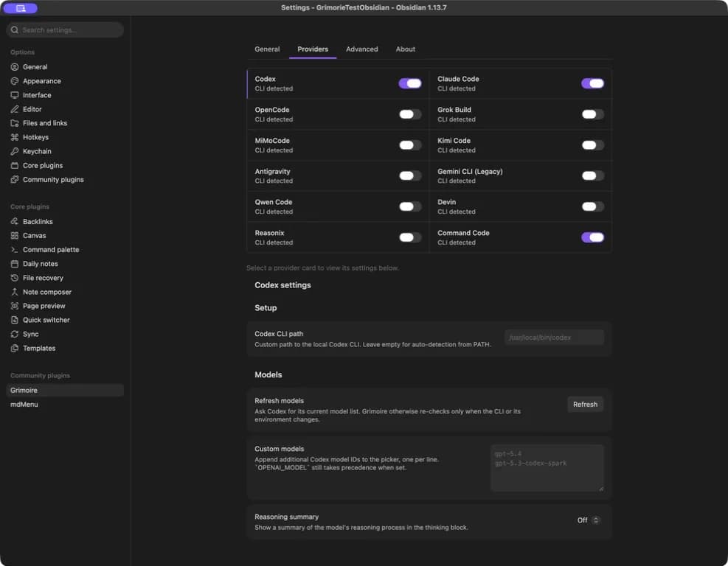The width and height of the screenshot is (728, 566).
Task: Select the Kimi Code provider card name
Action: point(454,141)
